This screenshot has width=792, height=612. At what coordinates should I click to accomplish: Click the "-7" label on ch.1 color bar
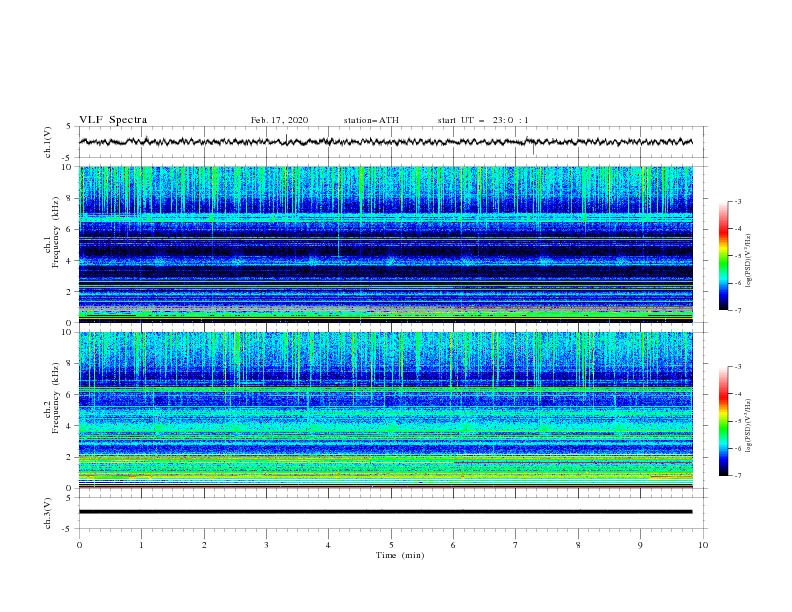[738, 310]
